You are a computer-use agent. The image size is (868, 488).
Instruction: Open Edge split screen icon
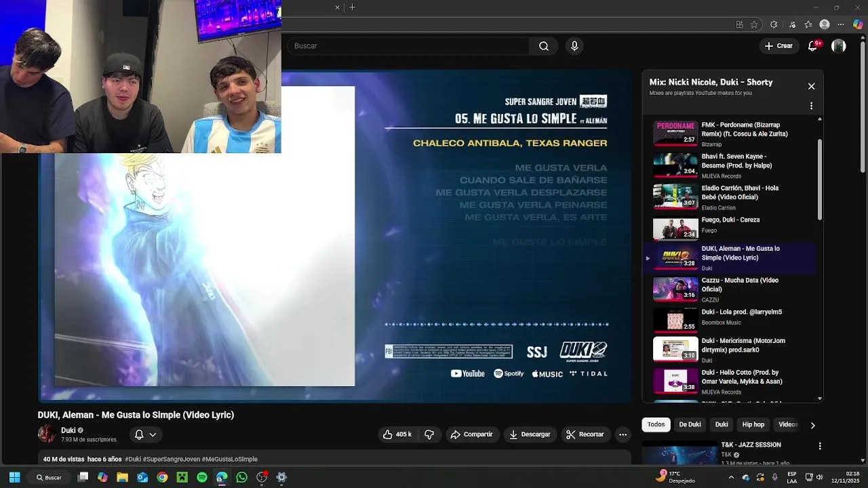739,24
